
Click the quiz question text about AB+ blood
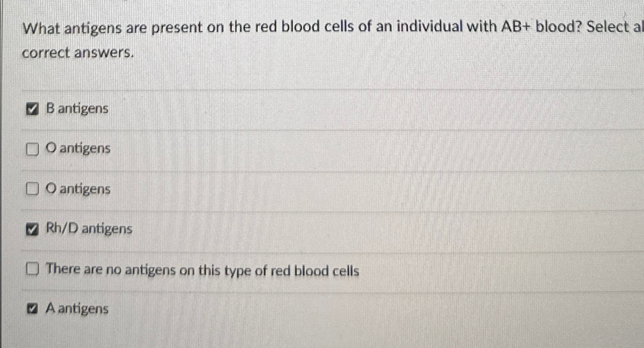pyautogui.click(x=268, y=28)
